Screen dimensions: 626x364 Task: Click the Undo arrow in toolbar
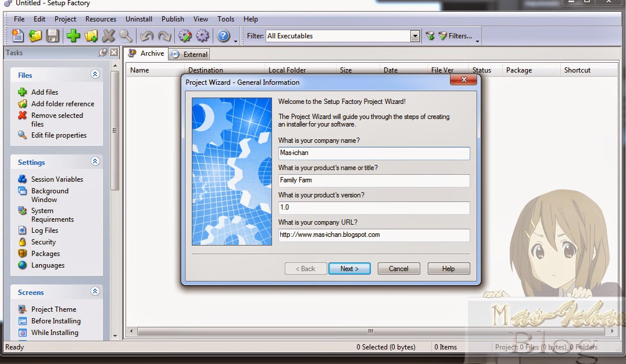(146, 36)
